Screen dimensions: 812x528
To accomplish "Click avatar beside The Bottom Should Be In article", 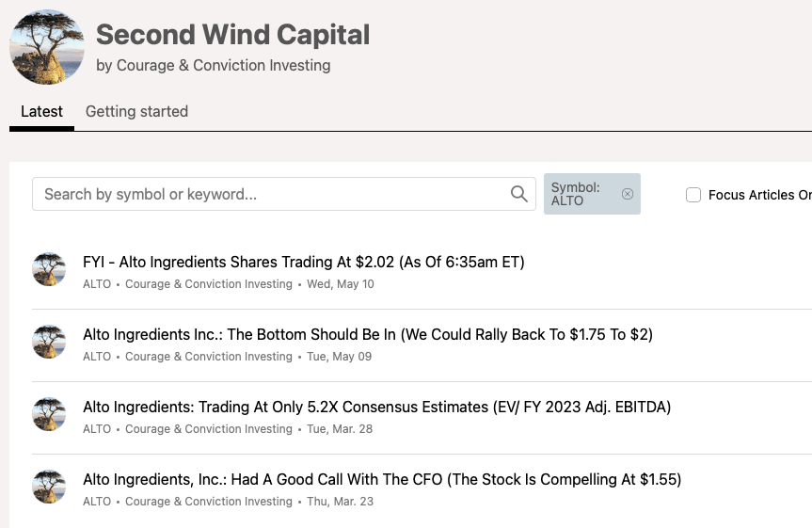I will [49, 342].
